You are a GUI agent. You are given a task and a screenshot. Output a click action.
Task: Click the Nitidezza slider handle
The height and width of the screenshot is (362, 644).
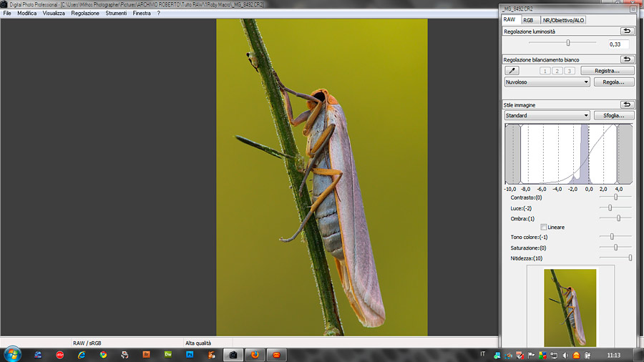coord(630,258)
